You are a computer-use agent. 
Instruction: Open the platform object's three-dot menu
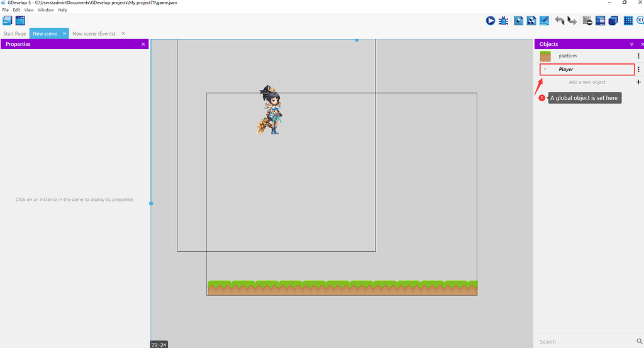(x=638, y=56)
